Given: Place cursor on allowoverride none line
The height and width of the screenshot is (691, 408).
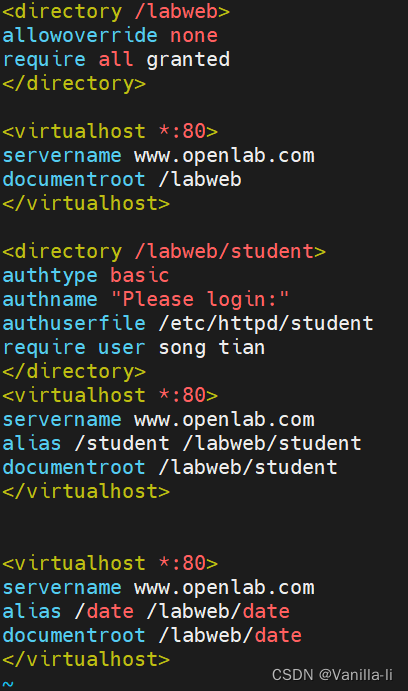Looking at the screenshot, I should (110, 36).
